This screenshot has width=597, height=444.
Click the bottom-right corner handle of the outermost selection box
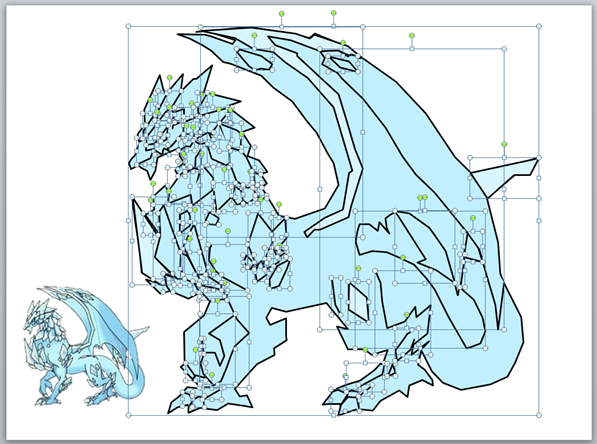pyautogui.click(x=539, y=415)
